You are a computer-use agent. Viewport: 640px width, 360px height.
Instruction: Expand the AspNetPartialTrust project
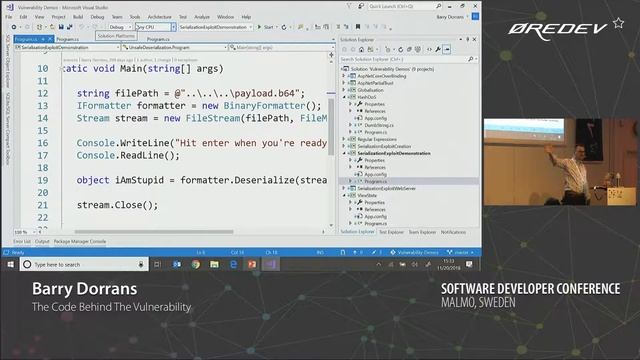(x=344, y=83)
